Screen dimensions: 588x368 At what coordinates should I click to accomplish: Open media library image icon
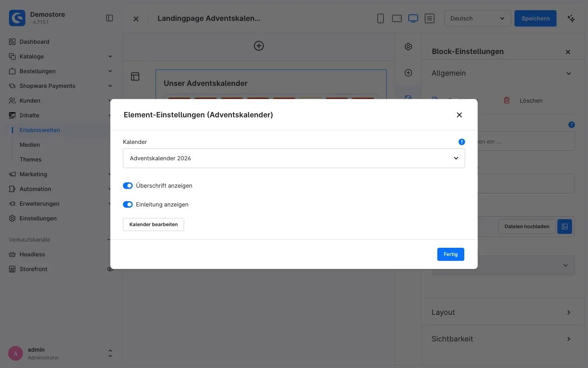pyautogui.click(x=565, y=227)
